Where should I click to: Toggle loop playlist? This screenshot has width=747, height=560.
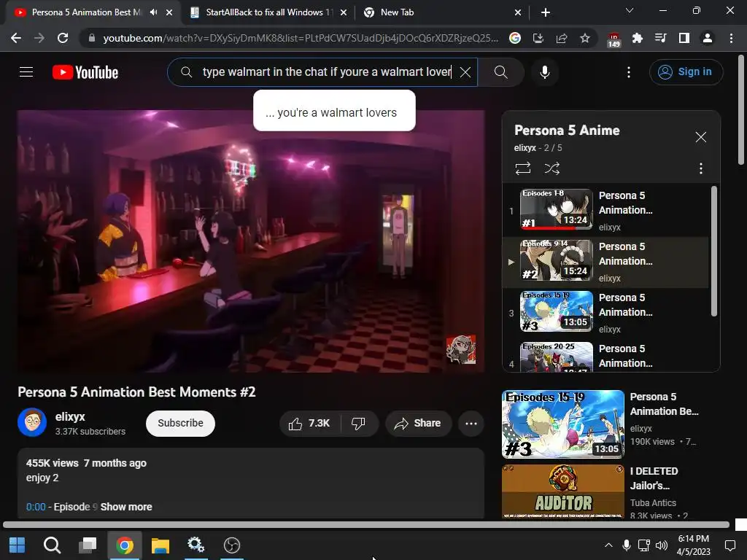[x=522, y=168]
